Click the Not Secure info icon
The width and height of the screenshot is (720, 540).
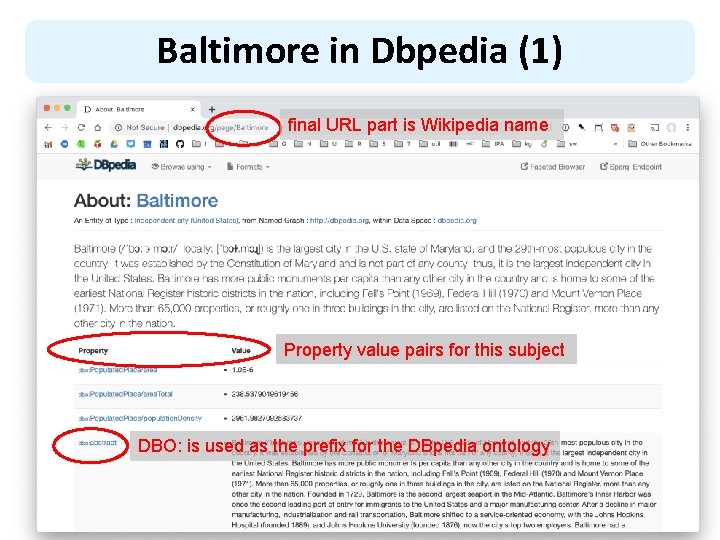click(118, 127)
